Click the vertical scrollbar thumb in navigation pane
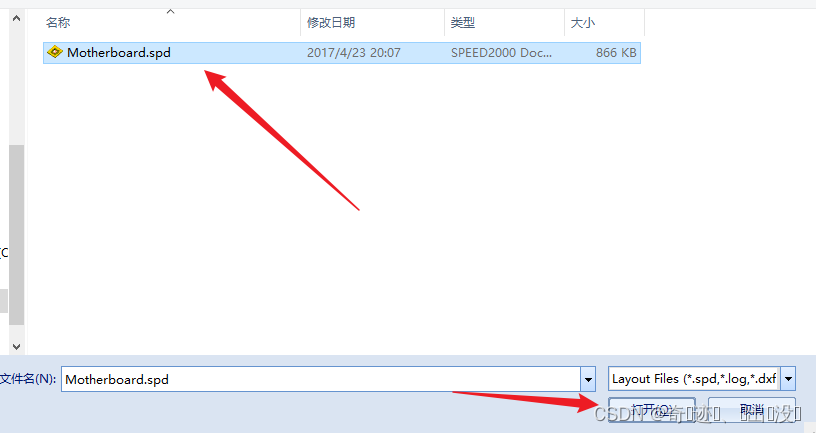Image resolution: width=816 pixels, height=433 pixels. point(16,234)
